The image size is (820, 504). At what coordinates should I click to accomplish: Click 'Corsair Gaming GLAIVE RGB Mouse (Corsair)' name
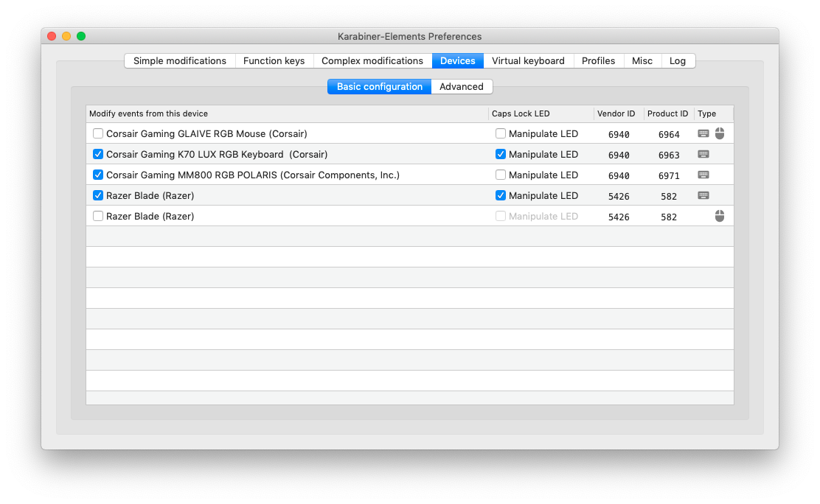tap(206, 134)
